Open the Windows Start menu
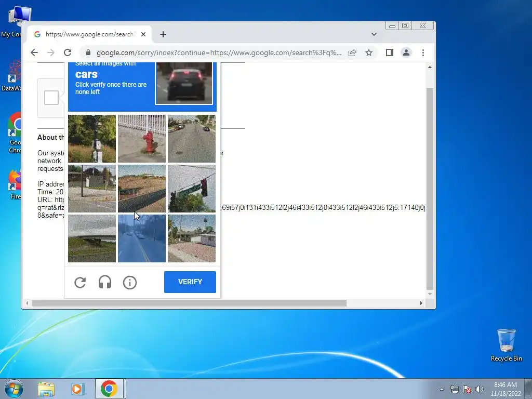532x399 pixels. 14,389
